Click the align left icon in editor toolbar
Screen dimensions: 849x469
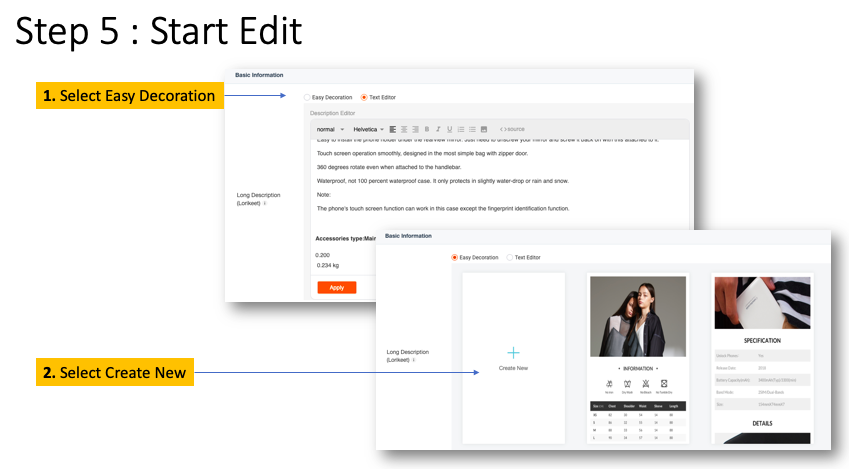392,129
